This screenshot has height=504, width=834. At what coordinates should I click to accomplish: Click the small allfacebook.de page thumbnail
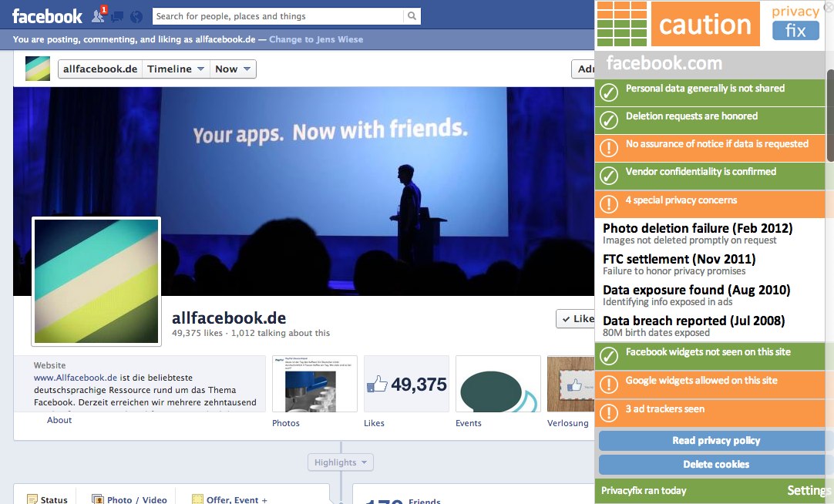pos(38,69)
